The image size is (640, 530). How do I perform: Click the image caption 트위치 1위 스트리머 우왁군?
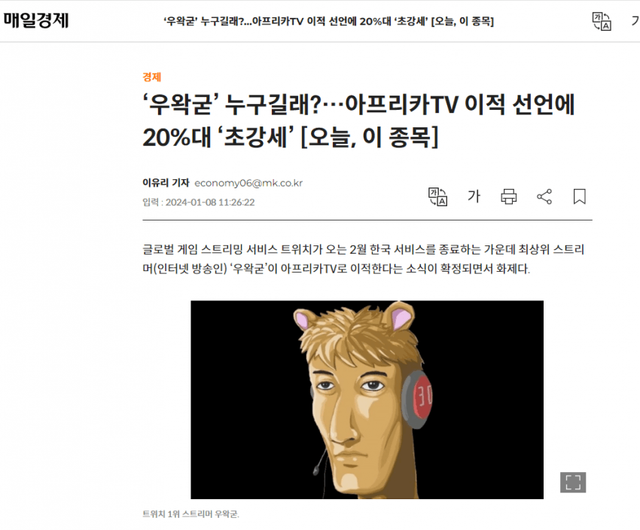191,514
